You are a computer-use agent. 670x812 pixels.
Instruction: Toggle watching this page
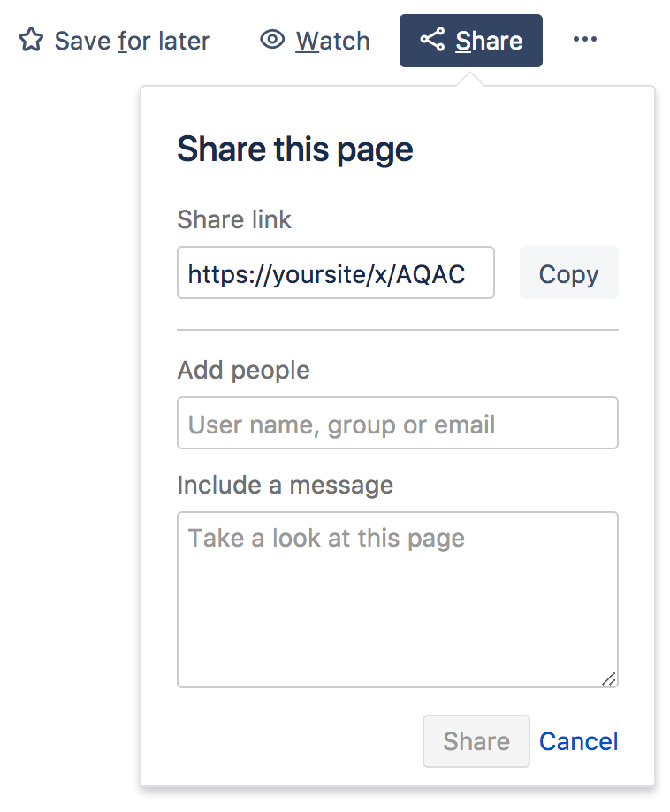click(x=333, y=40)
